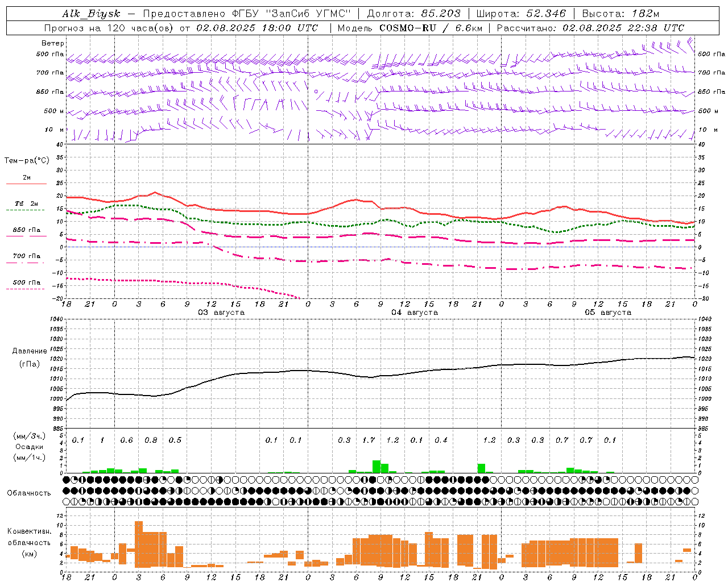Click the 'Тем-ра(°C)' temperature panel label

click(27, 161)
